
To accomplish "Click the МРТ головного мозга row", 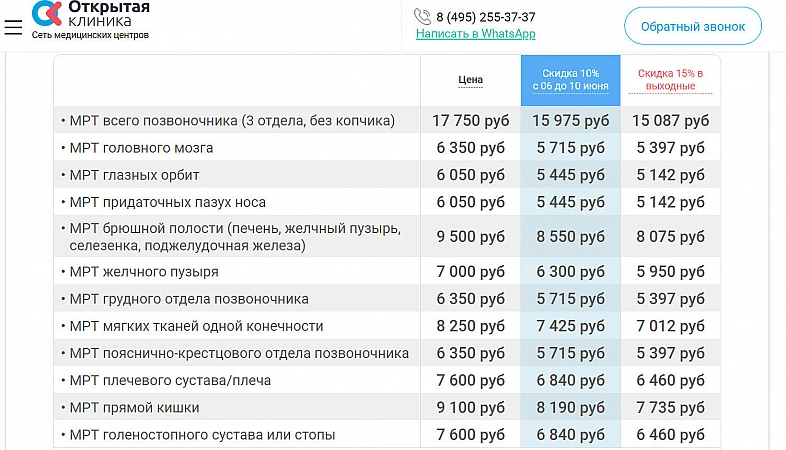I will pos(141,148).
